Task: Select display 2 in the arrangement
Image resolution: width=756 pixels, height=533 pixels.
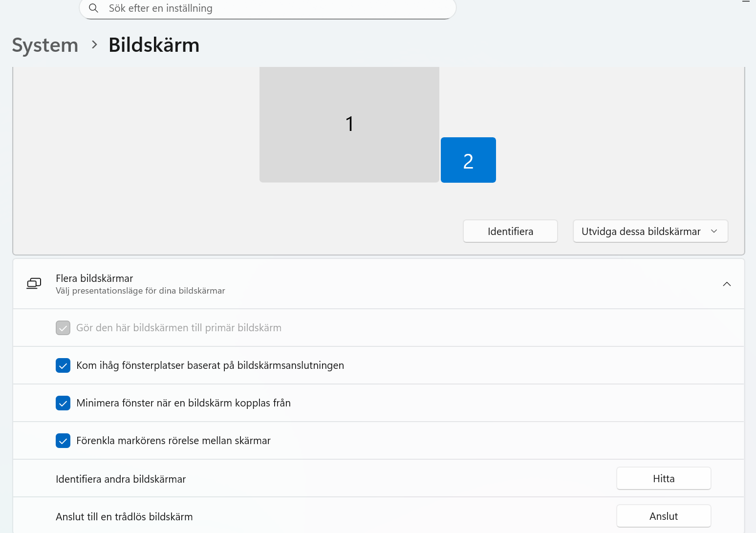Action: (x=468, y=160)
